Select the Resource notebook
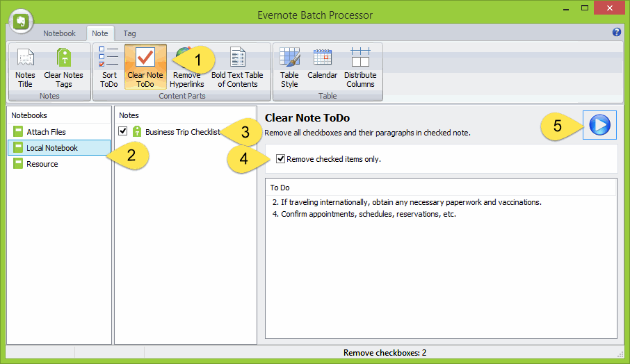This screenshot has height=364, width=630. 59,164
